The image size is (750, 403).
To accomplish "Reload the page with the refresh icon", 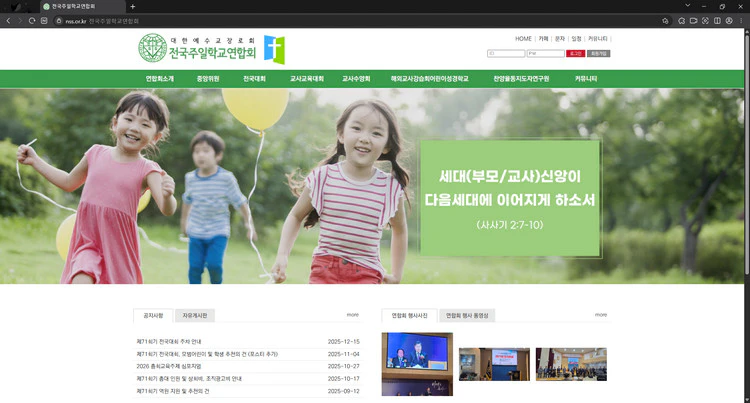I will (32, 21).
